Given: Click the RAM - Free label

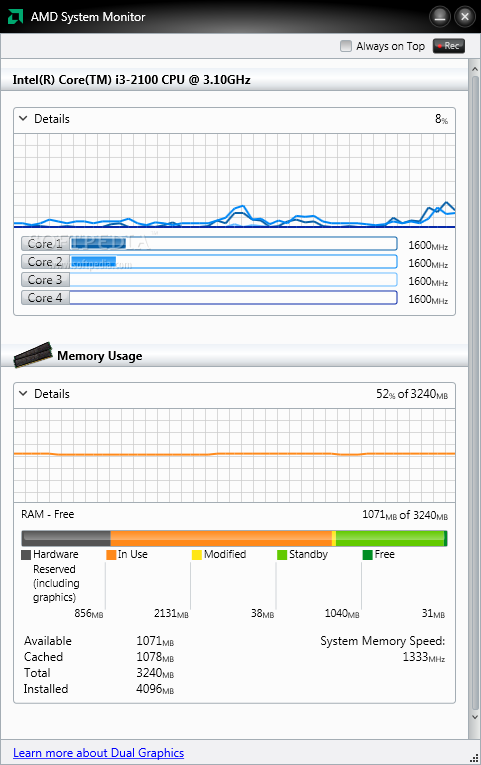Looking at the screenshot, I should coord(47,514).
